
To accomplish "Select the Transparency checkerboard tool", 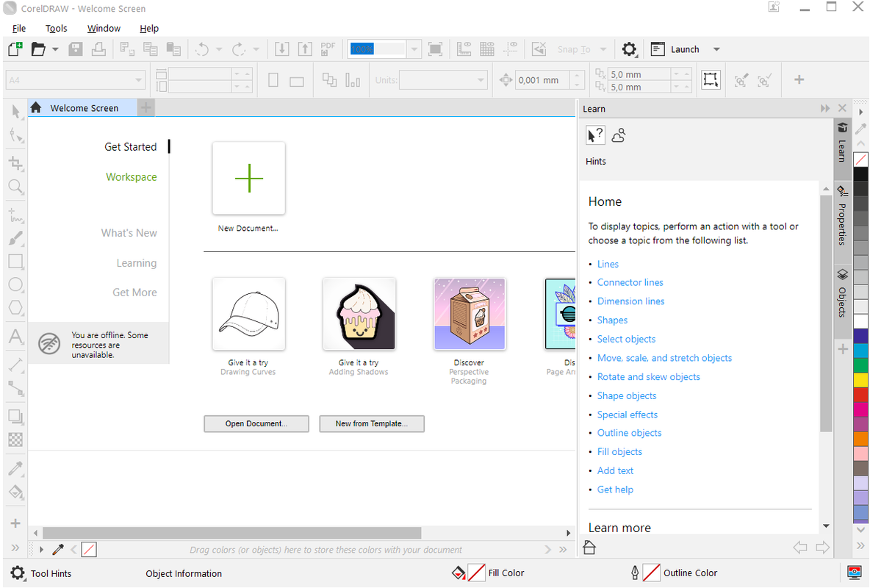I will tap(15, 440).
